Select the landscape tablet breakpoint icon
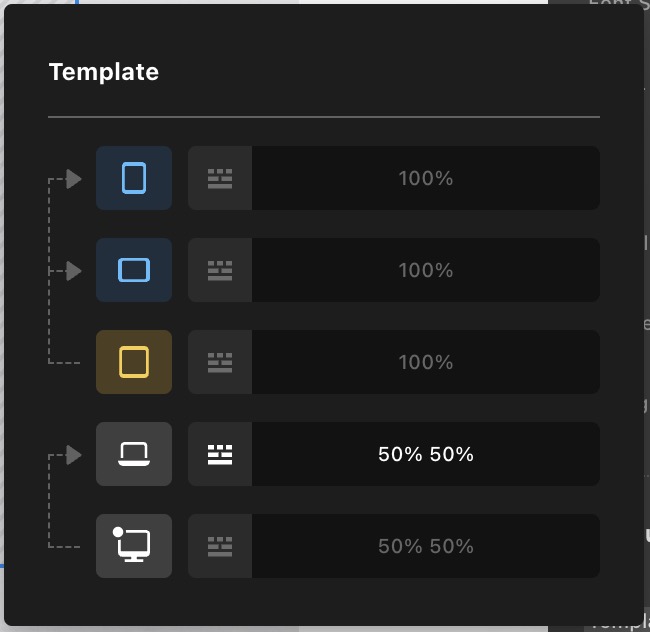This screenshot has height=632, width=650. pos(134,270)
